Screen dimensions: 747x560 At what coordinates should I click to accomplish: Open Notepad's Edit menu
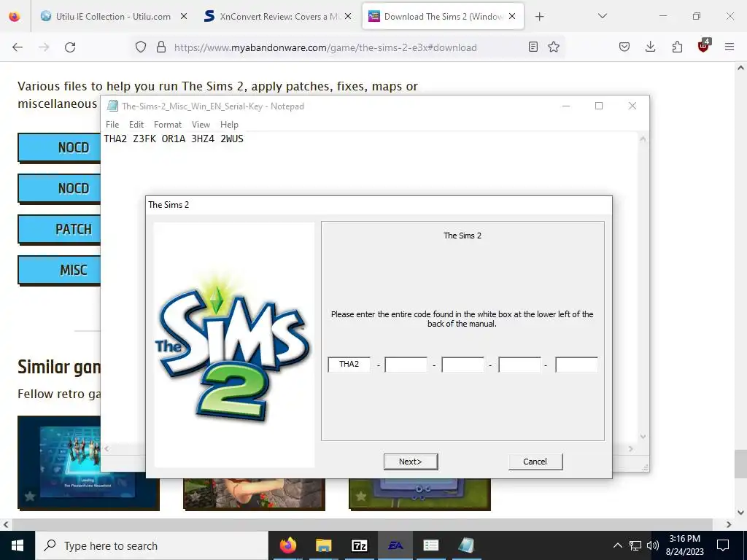tap(136, 124)
